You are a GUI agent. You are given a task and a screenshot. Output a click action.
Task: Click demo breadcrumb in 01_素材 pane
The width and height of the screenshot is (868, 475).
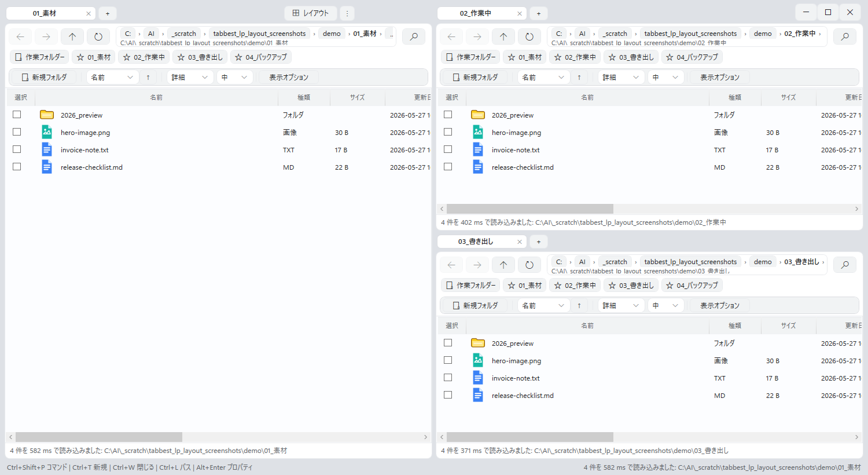332,34
